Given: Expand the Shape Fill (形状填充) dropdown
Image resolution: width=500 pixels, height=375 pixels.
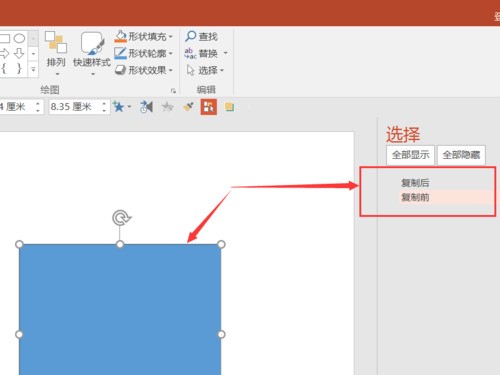Looking at the screenshot, I should click(x=171, y=36).
